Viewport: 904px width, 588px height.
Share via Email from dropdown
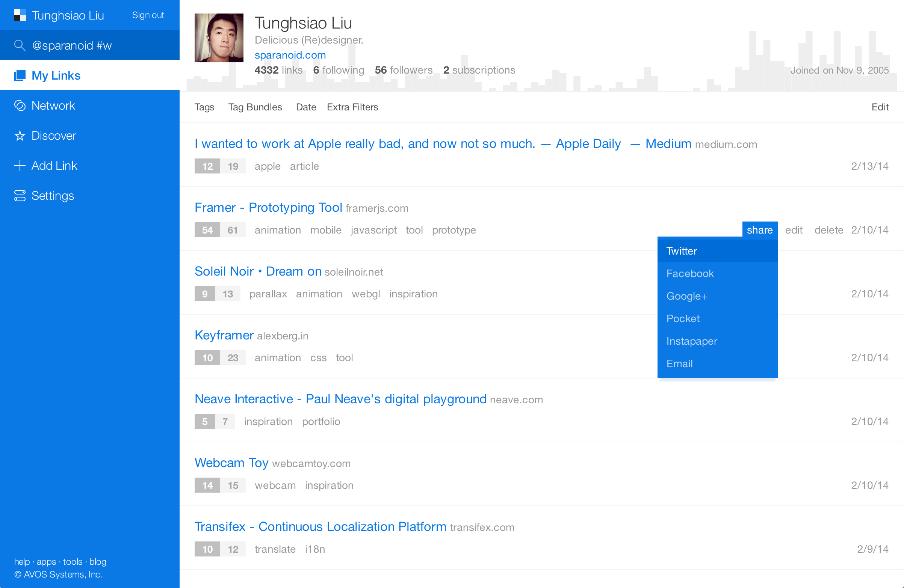(717, 364)
